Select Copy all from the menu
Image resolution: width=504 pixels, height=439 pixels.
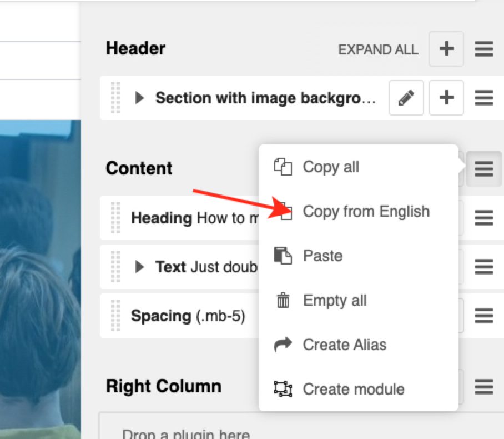pyautogui.click(x=331, y=167)
